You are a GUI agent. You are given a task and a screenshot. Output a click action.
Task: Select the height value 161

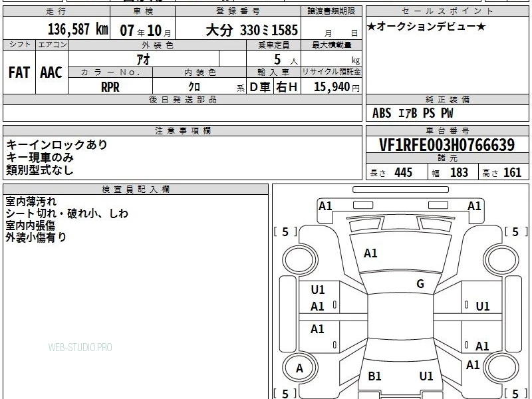click(x=512, y=172)
